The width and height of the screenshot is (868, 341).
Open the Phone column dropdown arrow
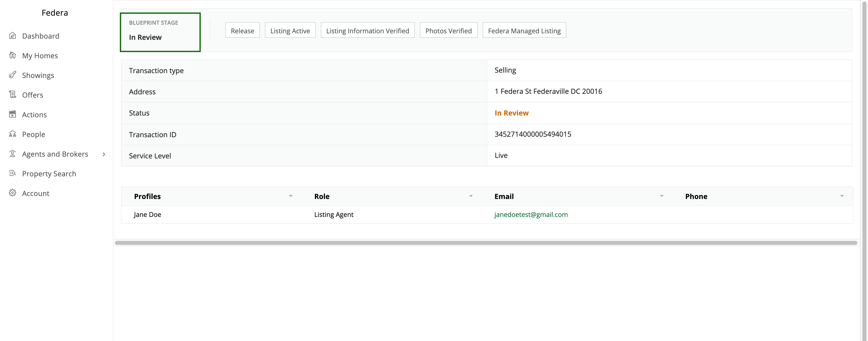coord(842,196)
